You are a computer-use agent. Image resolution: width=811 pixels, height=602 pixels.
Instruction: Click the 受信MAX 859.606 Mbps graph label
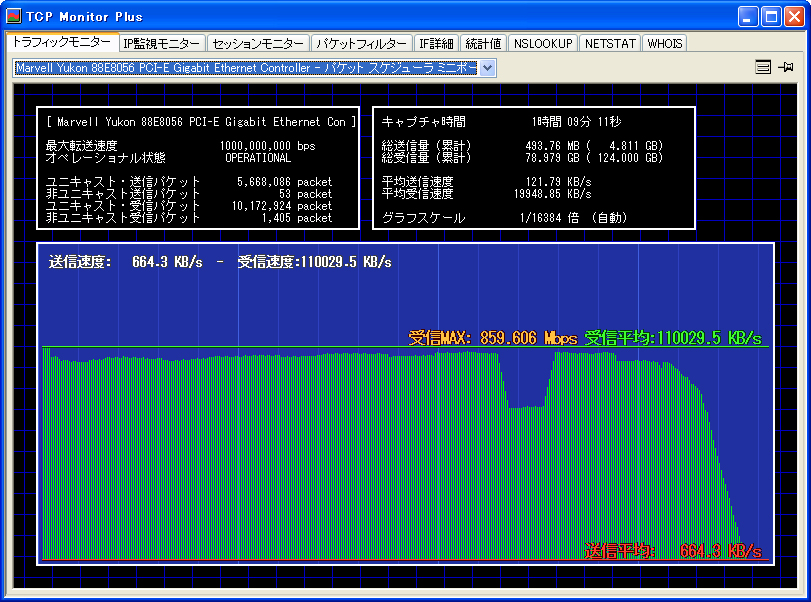coord(493,338)
